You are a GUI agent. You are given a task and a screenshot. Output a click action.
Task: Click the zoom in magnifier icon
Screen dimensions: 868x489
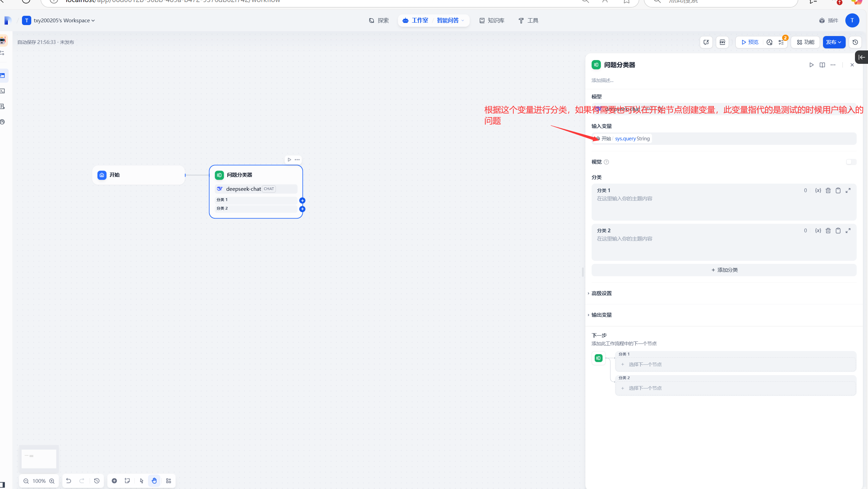click(x=52, y=481)
